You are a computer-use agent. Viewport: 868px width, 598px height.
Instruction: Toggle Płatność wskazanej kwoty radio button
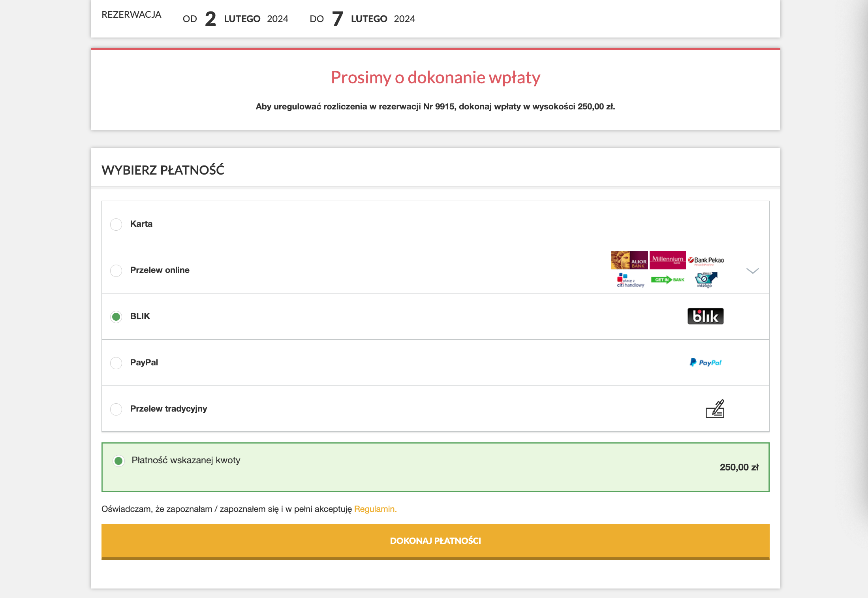coord(118,461)
